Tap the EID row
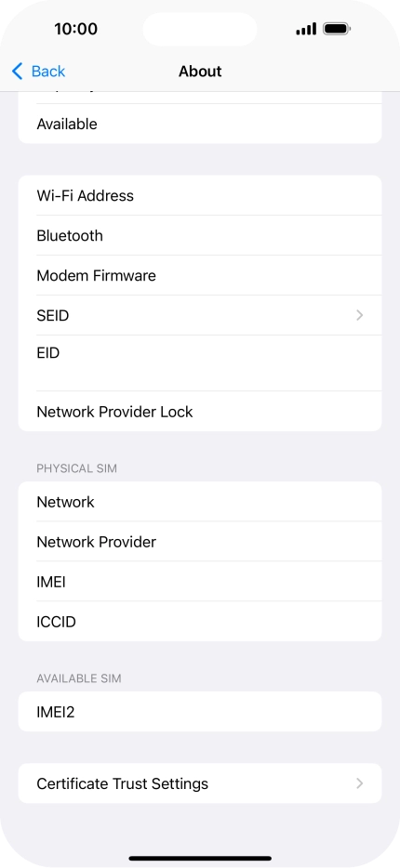Image resolution: width=400 pixels, height=868 pixels. pos(200,363)
